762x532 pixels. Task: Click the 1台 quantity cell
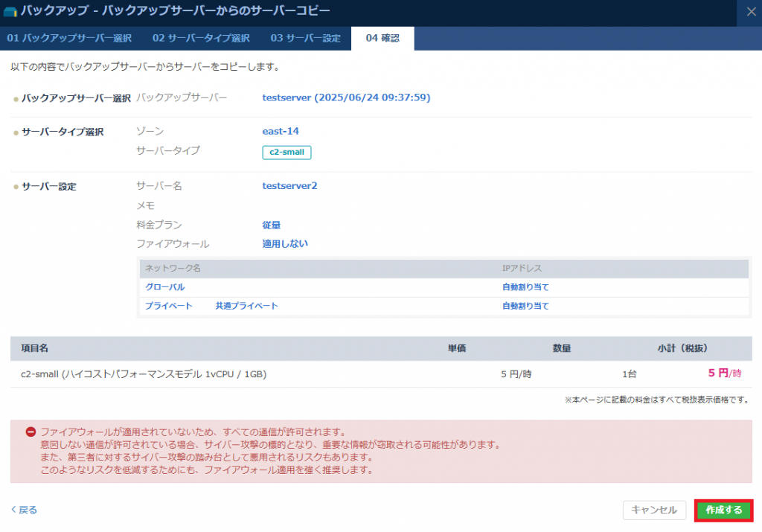(630, 374)
